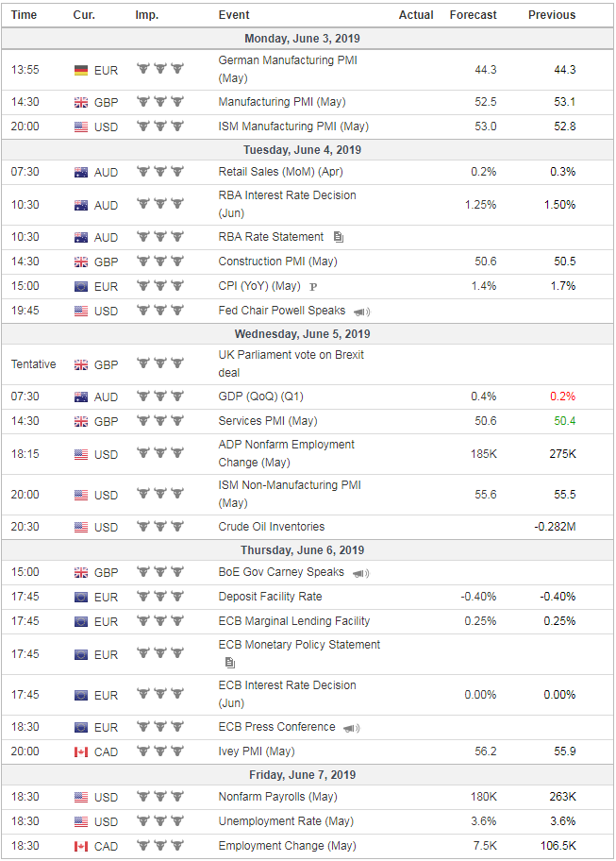Viewport: 616px width, 861px height.
Task: Click the Event column header
Action: tap(234, 15)
